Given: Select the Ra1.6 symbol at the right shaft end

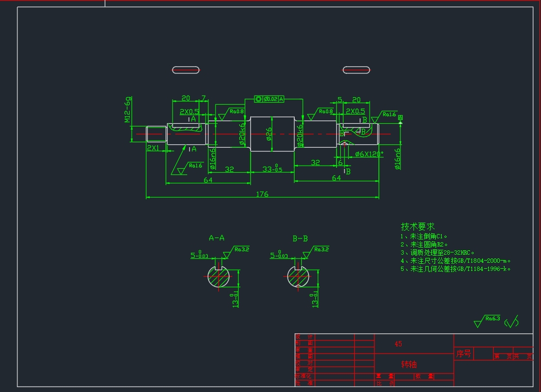Looking at the screenshot, I should [389, 115].
